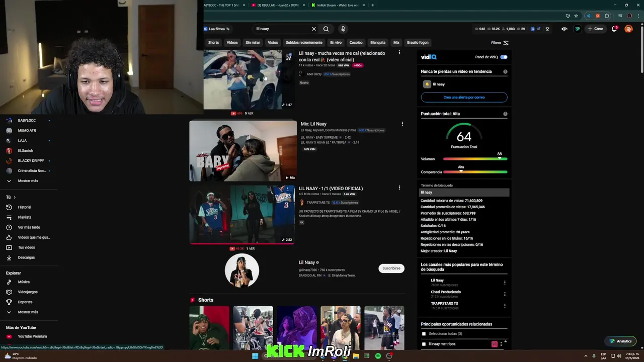Click the Crear button
Image resolution: width=644 pixels, height=362 pixels.
(x=595, y=29)
